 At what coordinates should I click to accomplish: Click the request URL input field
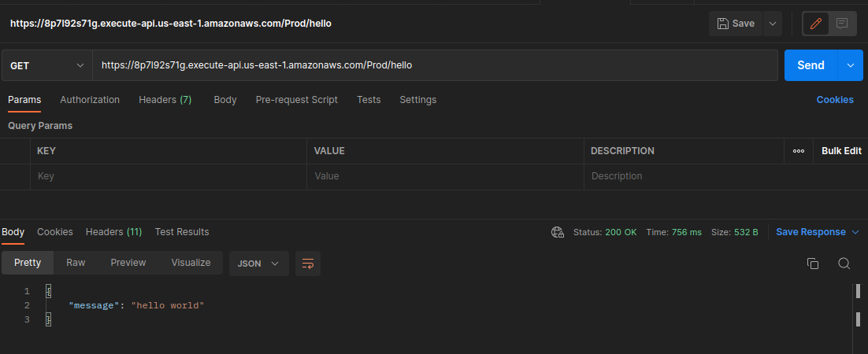coord(433,65)
